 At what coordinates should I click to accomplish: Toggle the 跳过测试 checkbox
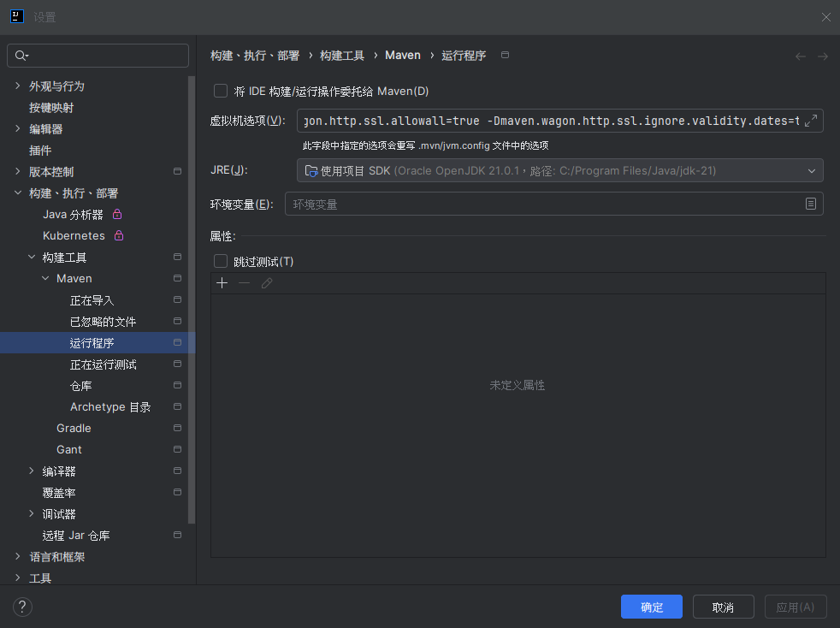(221, 261)
